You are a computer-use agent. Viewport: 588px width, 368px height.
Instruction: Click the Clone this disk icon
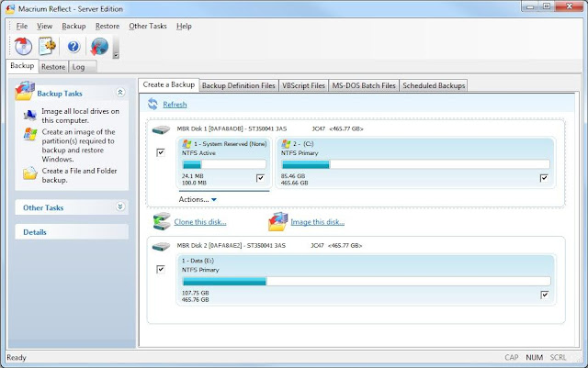click(162, 221)
